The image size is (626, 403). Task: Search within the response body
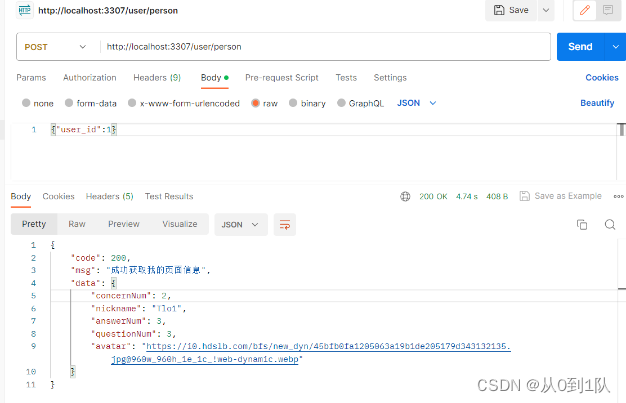click(610, 224)
